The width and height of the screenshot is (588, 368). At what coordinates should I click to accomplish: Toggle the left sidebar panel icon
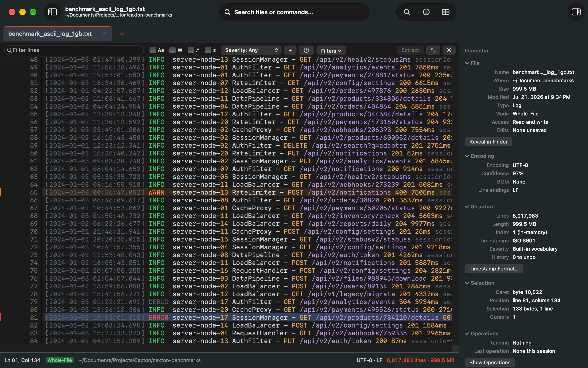pos(52,12)
